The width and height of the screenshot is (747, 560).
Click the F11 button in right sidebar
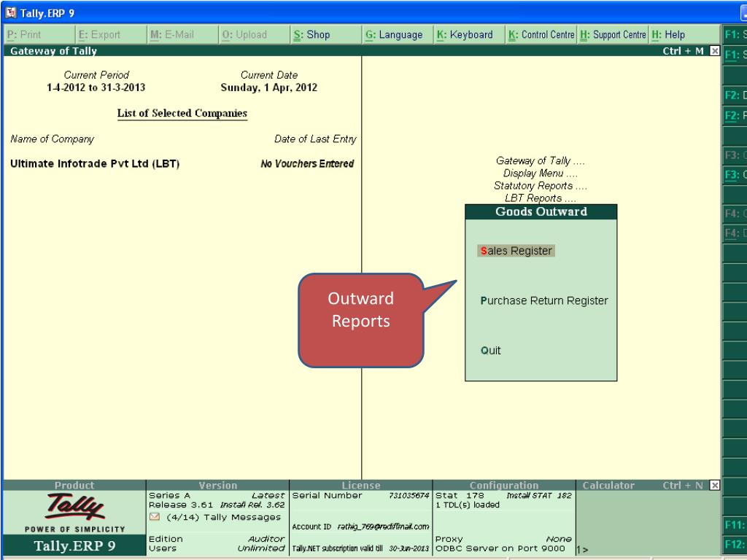click(735, 525)
